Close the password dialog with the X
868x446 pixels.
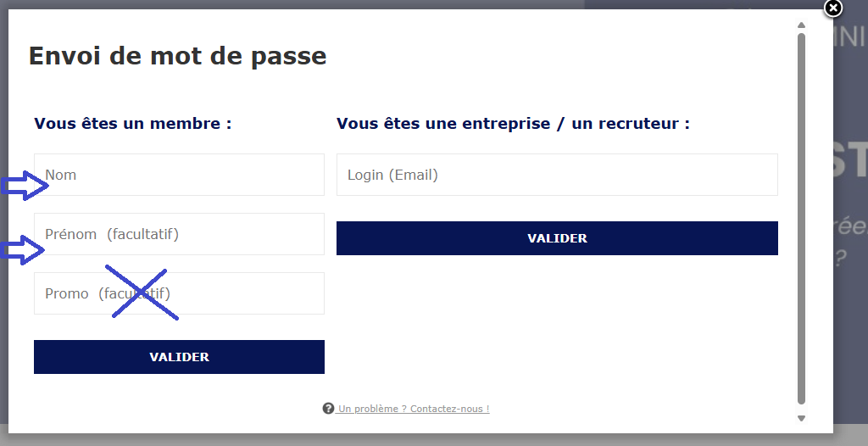click(833, 8)
